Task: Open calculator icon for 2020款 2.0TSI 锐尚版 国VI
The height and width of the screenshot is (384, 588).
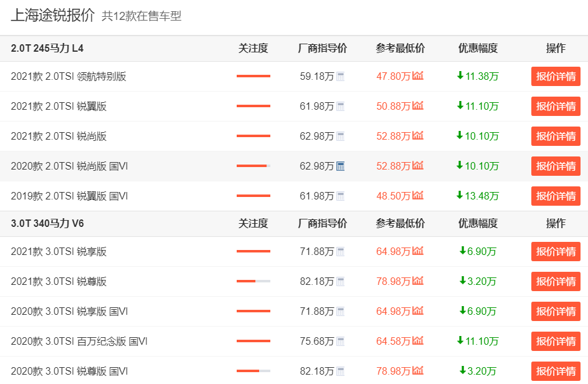Action: tap(341, 166)
